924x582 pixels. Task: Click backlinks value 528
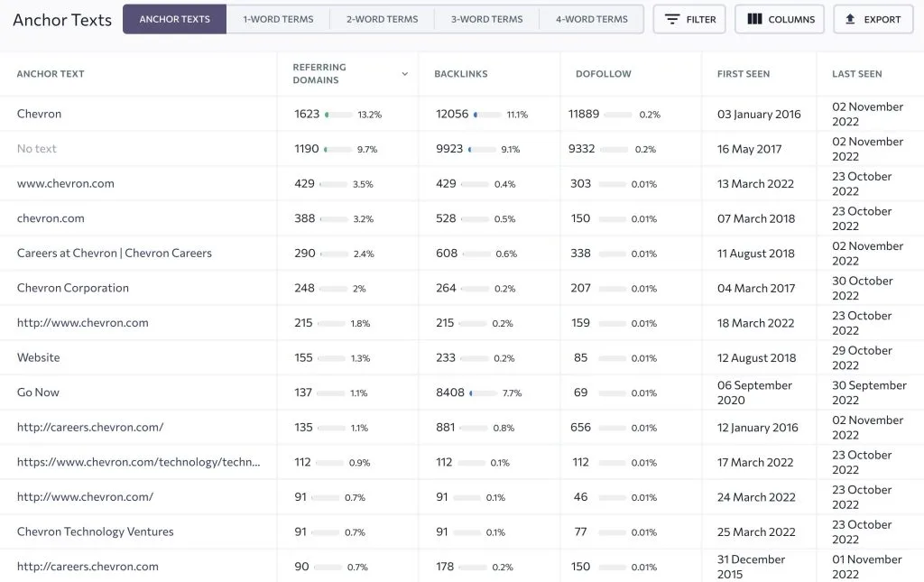[x=446, y=218]
